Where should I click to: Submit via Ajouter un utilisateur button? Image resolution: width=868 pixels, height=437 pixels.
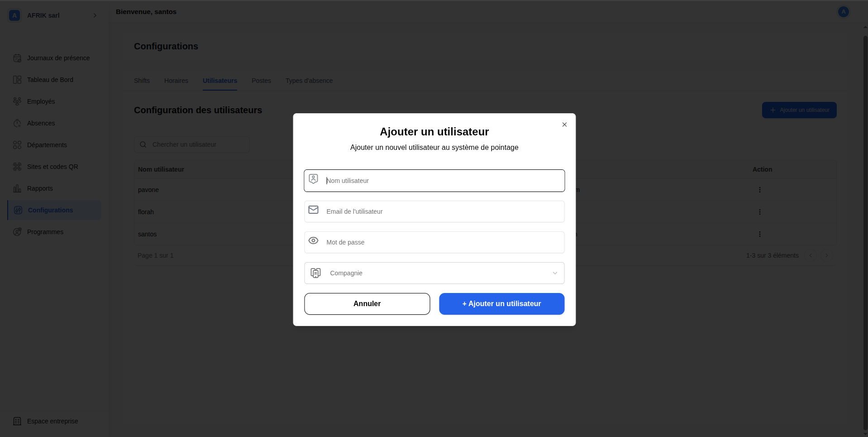click(x=501, y=304)
